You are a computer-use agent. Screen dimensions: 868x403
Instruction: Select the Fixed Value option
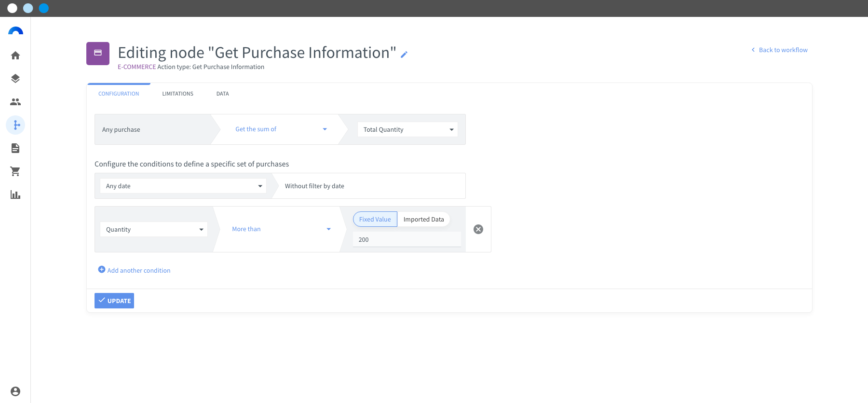375,219
